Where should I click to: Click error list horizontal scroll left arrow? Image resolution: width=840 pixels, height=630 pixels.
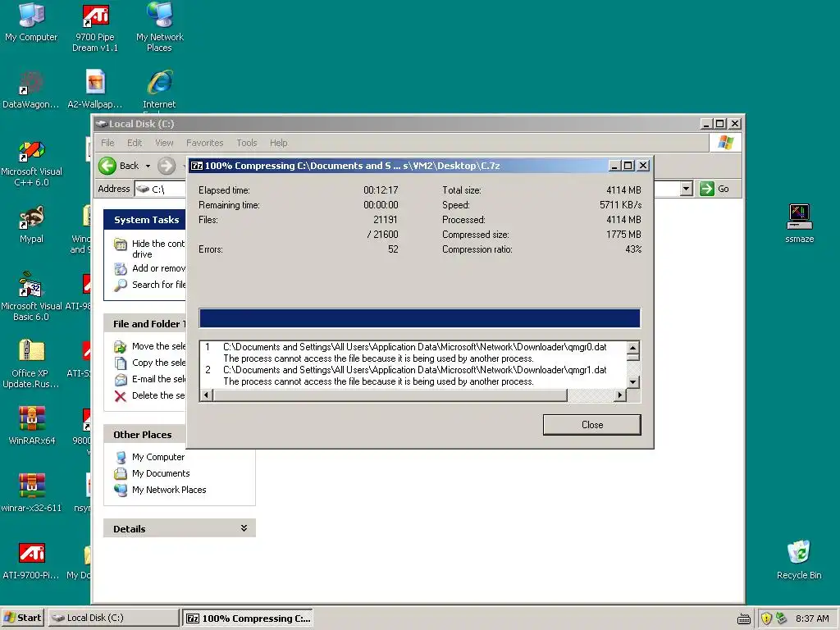pos(206,395)
